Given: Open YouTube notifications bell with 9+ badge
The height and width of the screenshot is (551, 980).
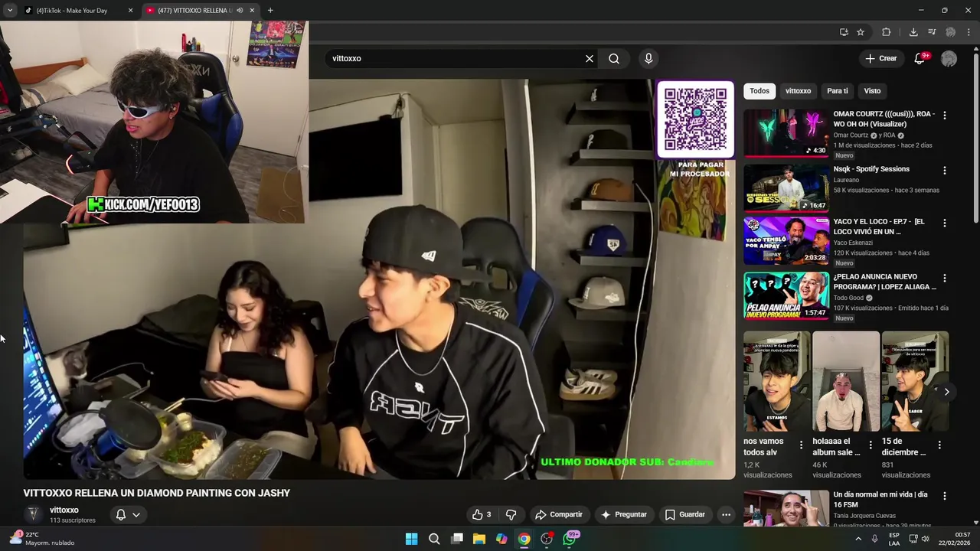Looking at the screenshot, I should point(920,58).
